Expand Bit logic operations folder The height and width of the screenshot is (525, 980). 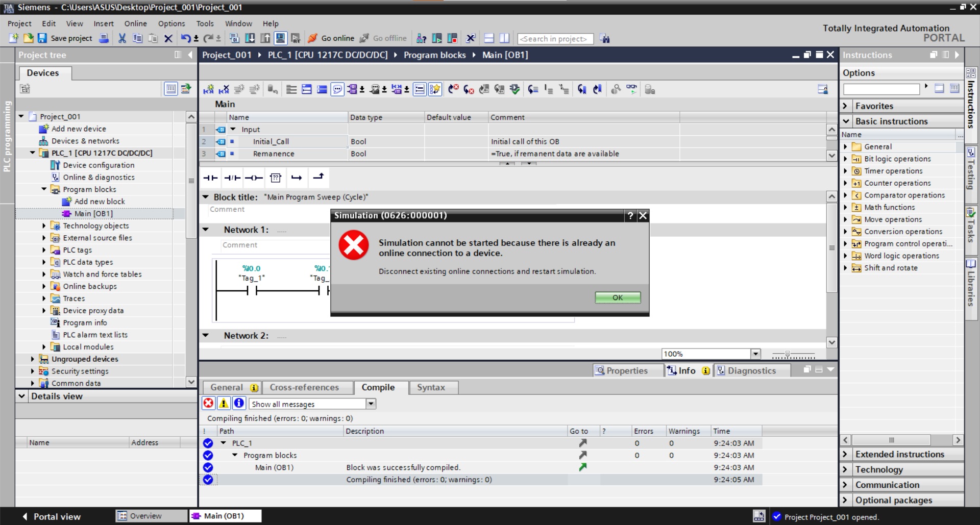click(x=845, y=159)
